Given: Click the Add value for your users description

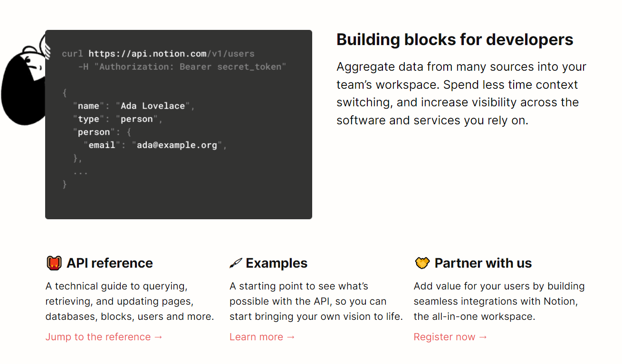Looking at the screenshot, I should [x=499, y=301].
